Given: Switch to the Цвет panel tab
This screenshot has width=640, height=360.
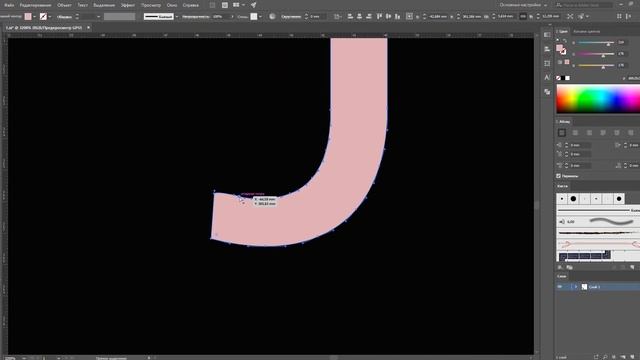Looking at the screenshot, I should tap(563, 31).
